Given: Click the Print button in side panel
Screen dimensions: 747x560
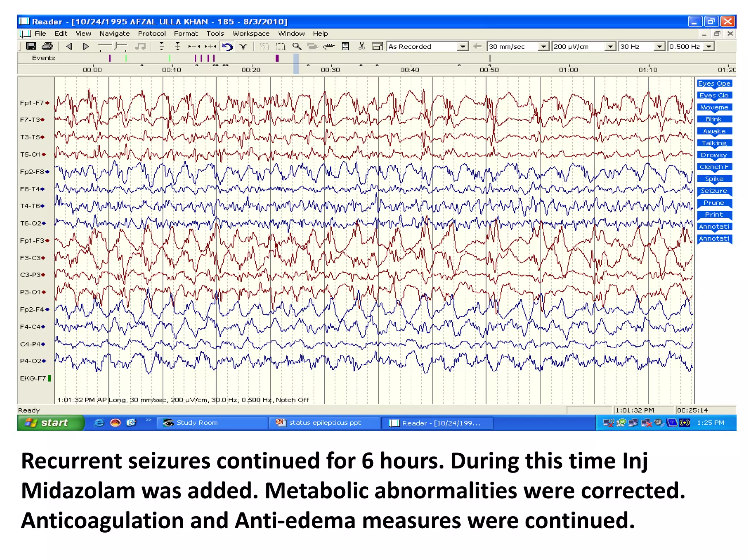Looking at the screenshot, I should 714,215.
